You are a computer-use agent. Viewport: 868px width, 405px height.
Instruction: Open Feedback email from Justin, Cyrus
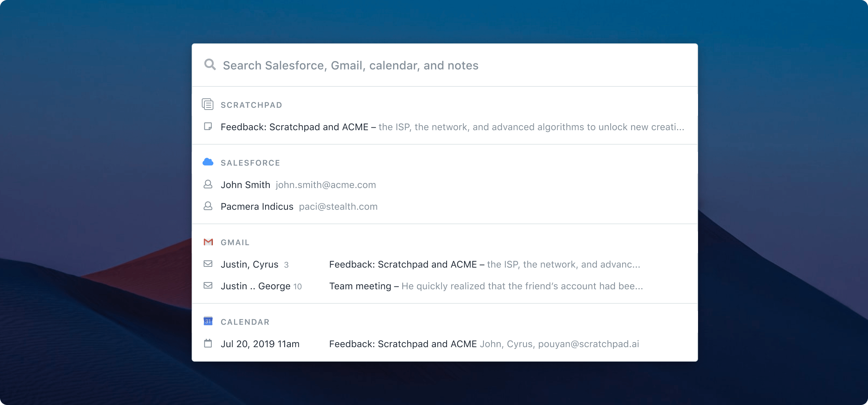point(403,264)
